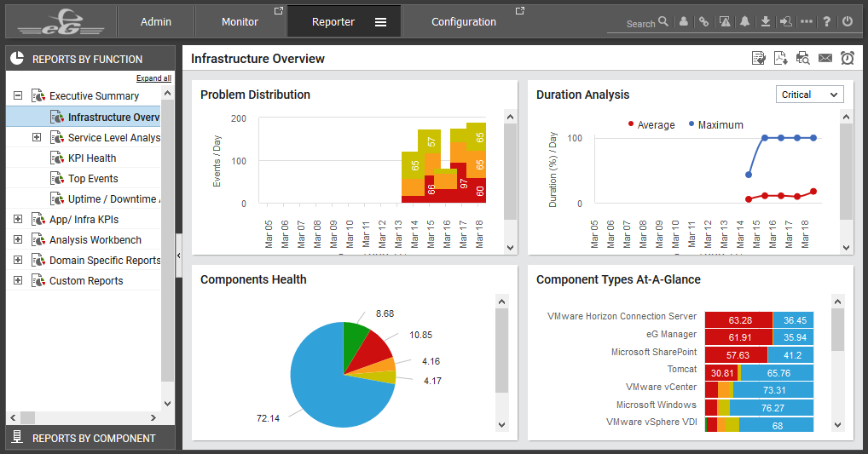Open the alarm warning triangle icon
This screenshot has width=868, height=454.
(725, 21)
